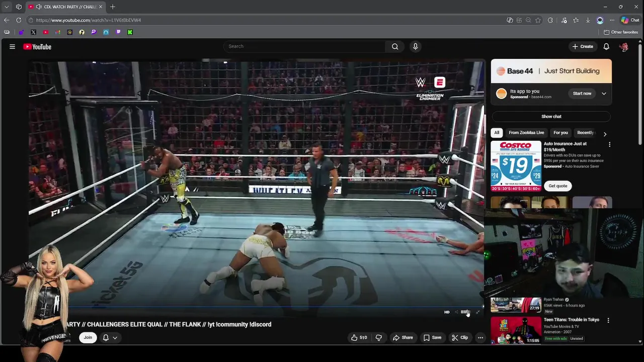Close the CDL Watch Party tab

coord(101,7)
